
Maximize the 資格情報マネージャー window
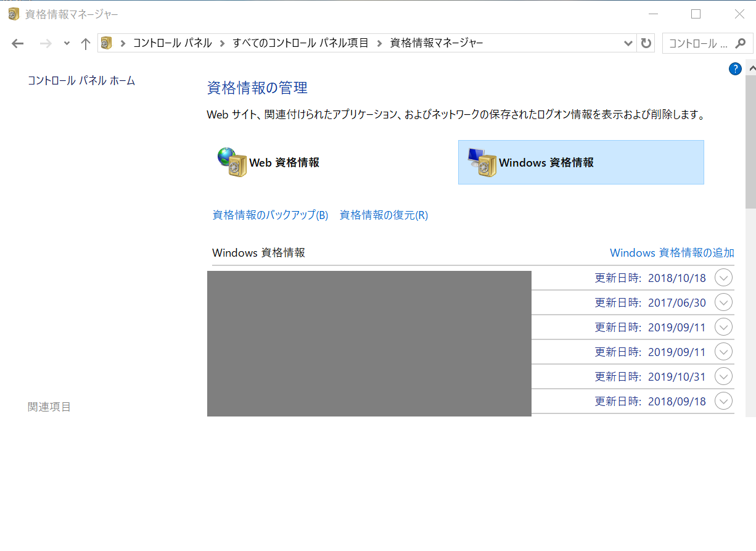(x=696, y=14)
